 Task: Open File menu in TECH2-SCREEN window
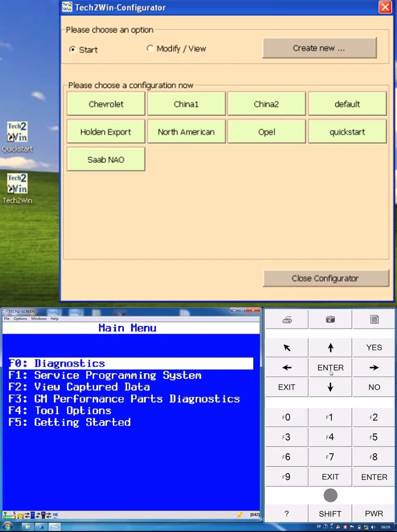pyautogui.click(x=7, y=319)
